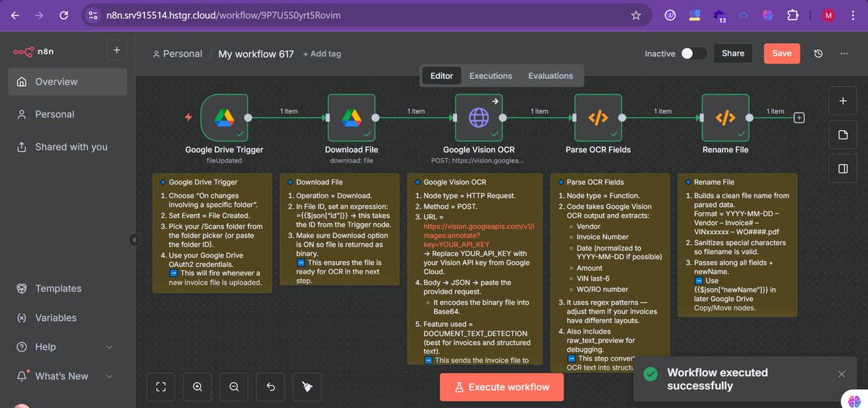Open the Parse OCR Fields code node
Image resolution: width=868 pixels, height=408 pixels.
(598, 117)
